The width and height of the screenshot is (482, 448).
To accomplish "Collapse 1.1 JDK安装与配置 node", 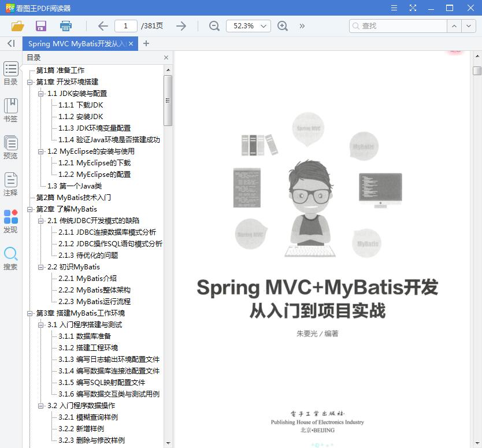I will (40, 94).
